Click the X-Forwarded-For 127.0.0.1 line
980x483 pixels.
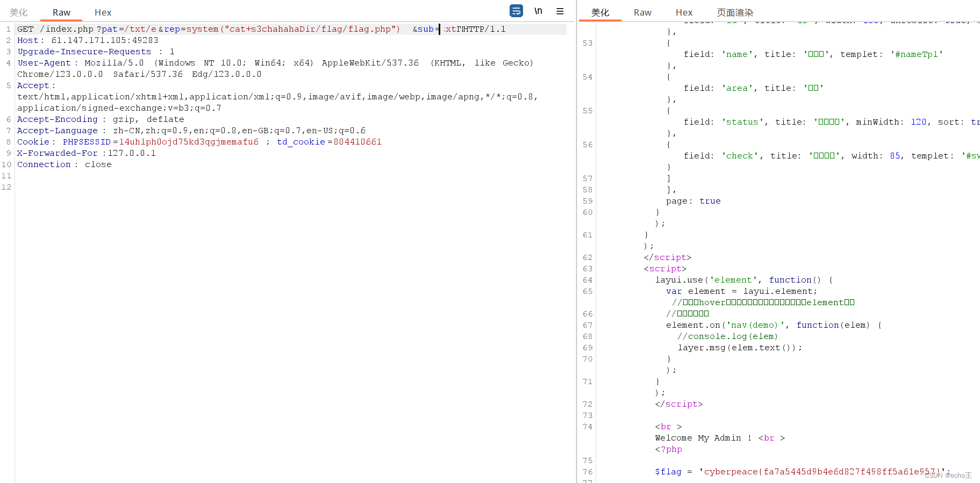[87, 153]
